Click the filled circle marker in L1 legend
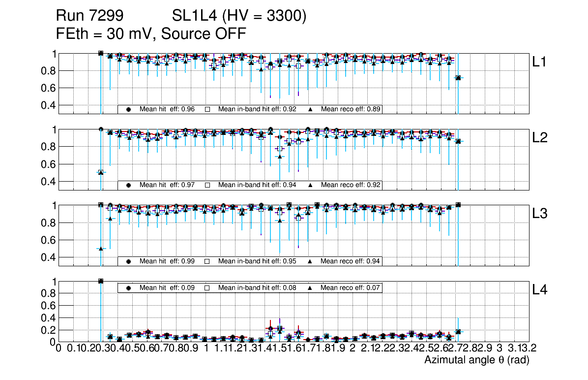 click(129, 109)
